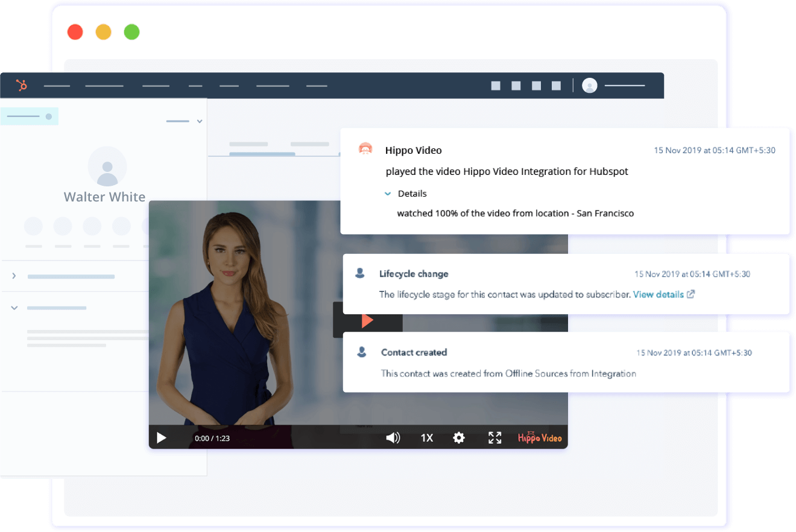
Task: Click the Hippo Video logo in the player
Action: tap(539, 438)
